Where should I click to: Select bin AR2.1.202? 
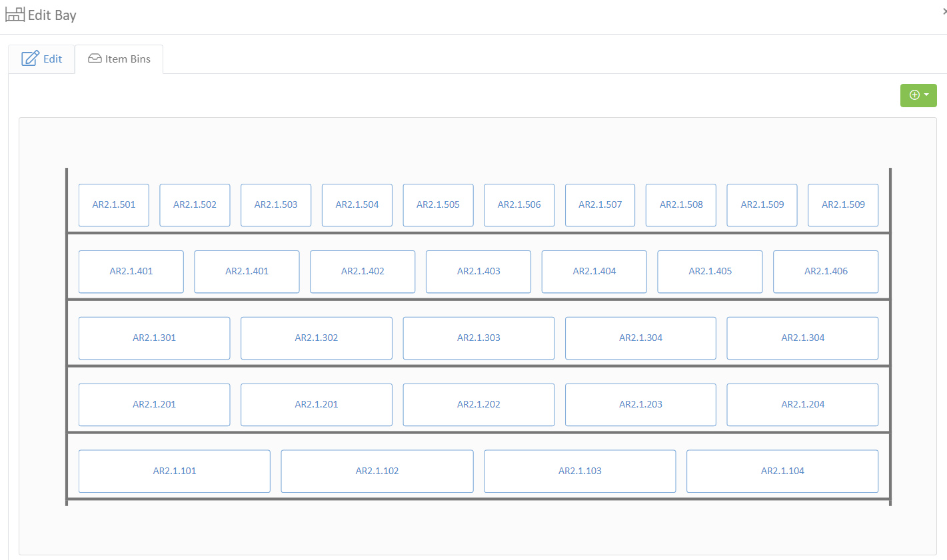tap(478, 405)
